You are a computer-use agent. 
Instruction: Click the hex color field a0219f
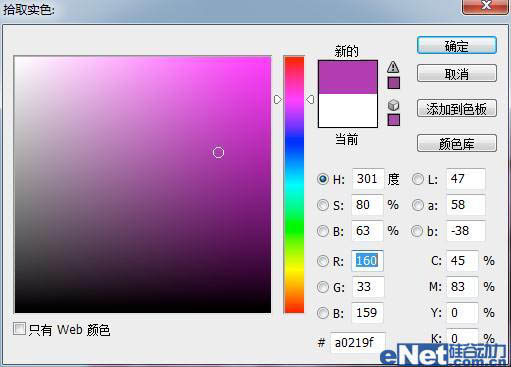pos(358,342)
